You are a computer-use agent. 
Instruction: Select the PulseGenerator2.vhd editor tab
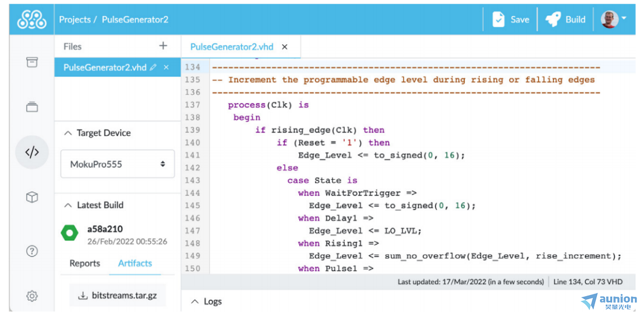click(x=232, y=47)
